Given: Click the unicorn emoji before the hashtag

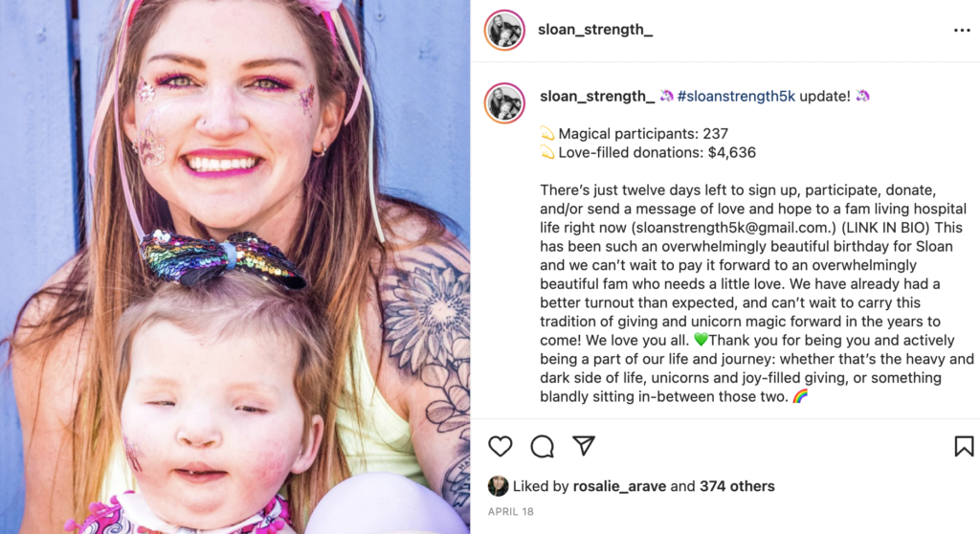Looking at the screenshot, I should pyautogui.click(x=666, y=96).
